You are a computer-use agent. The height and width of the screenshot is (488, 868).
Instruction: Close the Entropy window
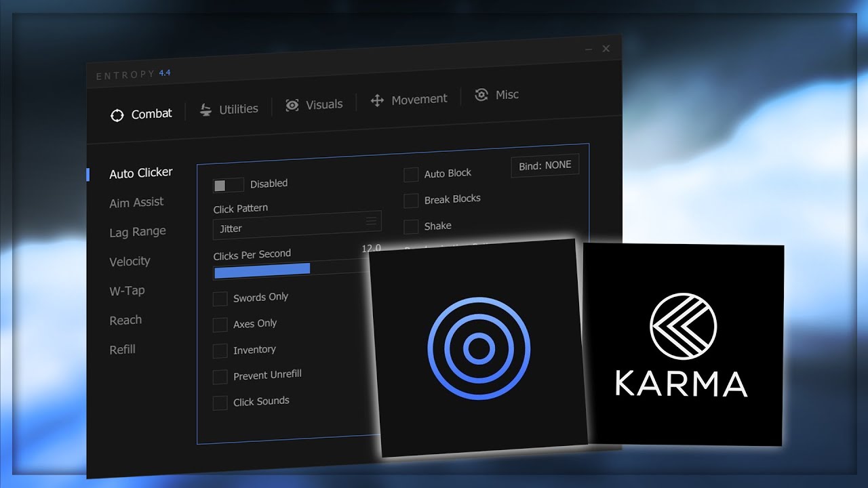coord(606,49)
